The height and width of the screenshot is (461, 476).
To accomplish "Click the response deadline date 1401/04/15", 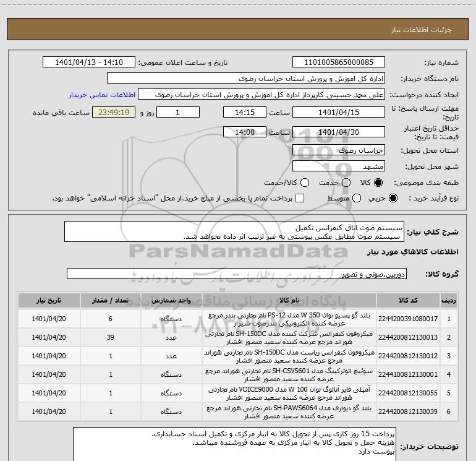I will 339,112.
